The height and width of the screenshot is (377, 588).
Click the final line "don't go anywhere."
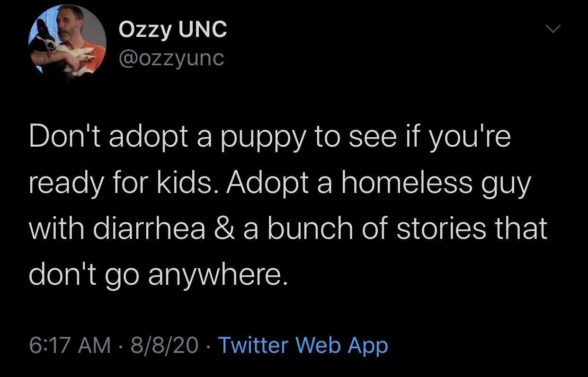coord(158,275)
